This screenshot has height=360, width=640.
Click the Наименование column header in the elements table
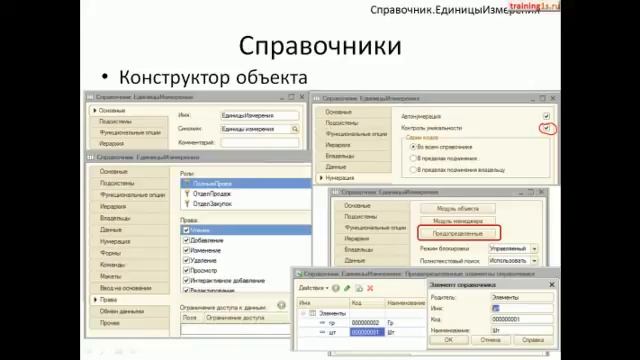pos(406,303)
